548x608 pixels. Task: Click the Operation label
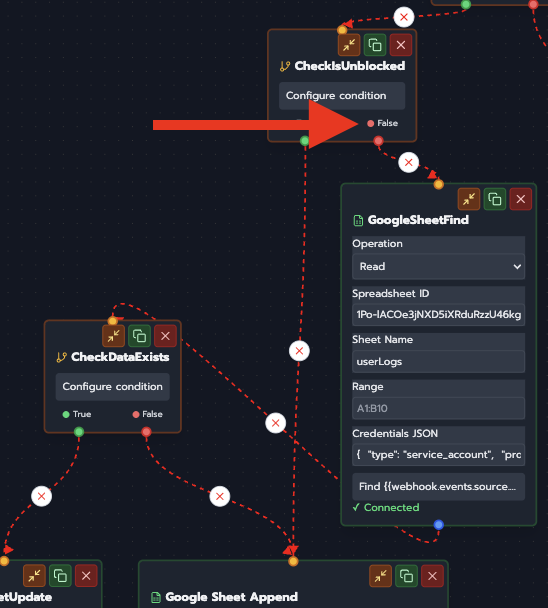click(x=377, y=244)
